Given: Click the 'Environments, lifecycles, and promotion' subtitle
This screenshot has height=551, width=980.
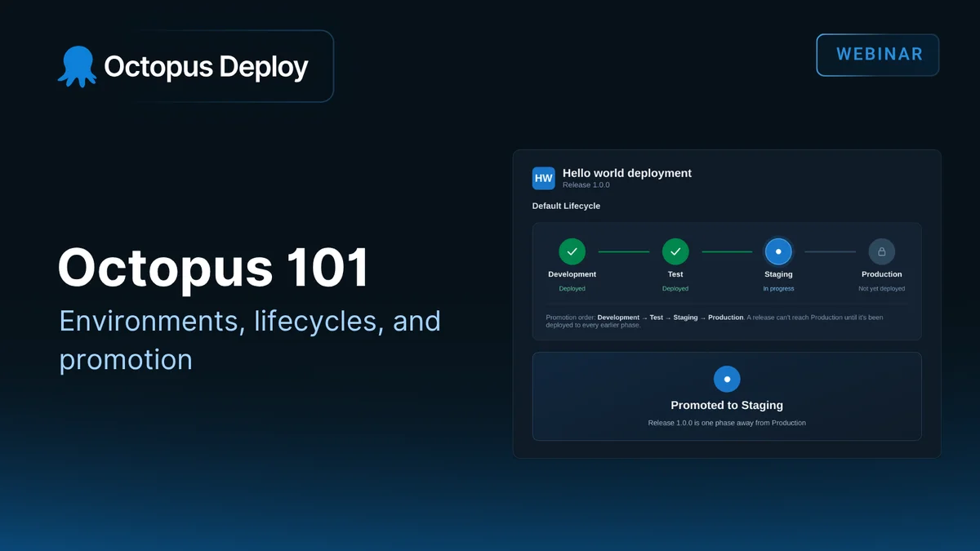Looking at the screenshot, I should [x=250, y=340].
